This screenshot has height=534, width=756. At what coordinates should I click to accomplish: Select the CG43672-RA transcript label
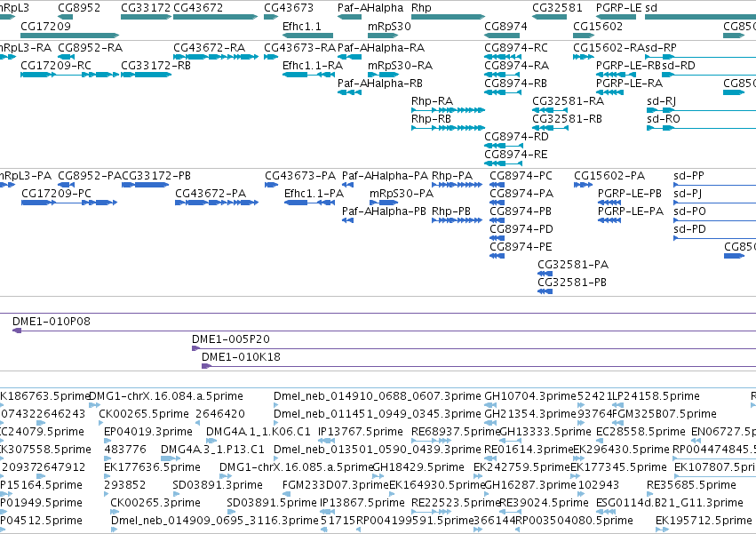pyautogui.click(x=210, y=47)
